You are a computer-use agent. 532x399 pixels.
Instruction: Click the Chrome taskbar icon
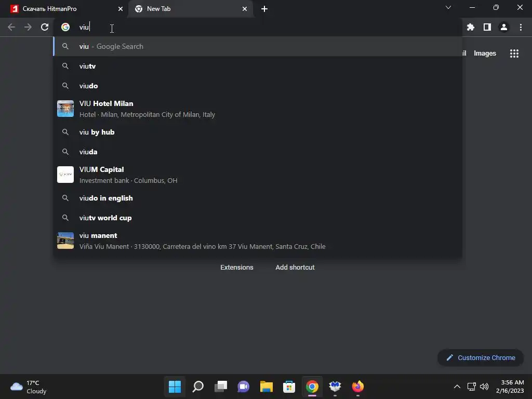[x=312, y=387]
